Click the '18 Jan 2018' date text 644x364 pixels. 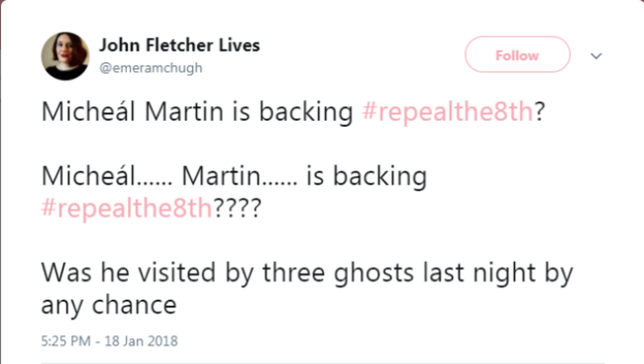click(x=141, y=341)
